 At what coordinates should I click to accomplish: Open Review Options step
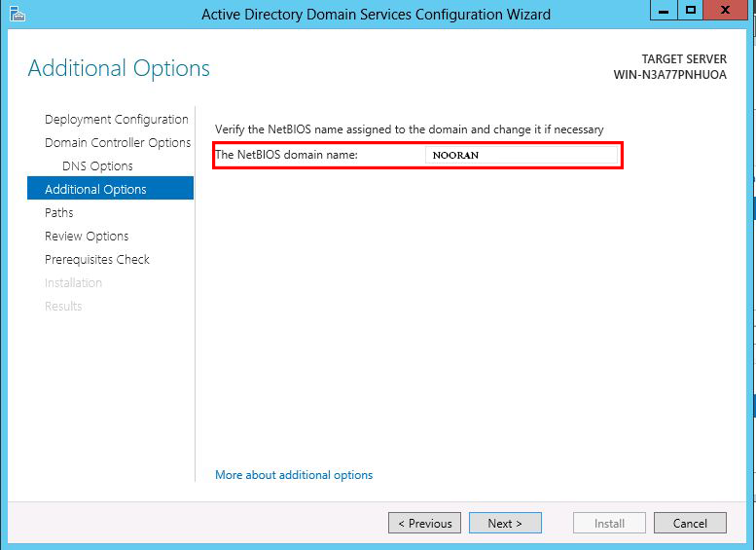tap(87, 236)
